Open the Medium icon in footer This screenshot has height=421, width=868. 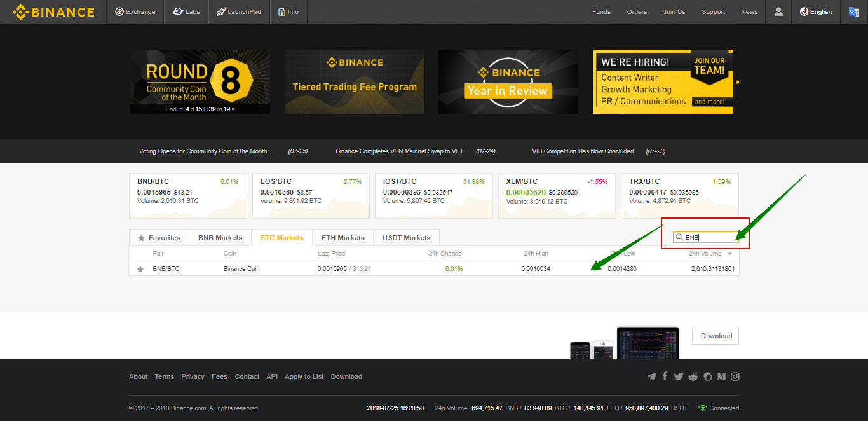(721, 376)
